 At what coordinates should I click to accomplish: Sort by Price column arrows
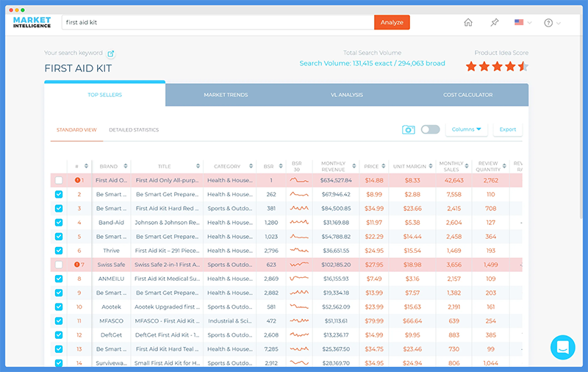click(383, 166)
